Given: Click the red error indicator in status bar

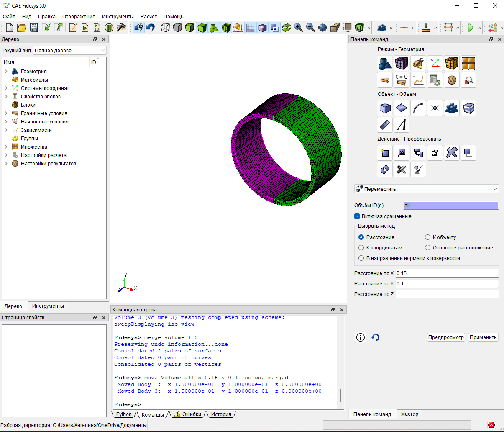Looking at the screenshot, I should [x=491, y=425].
